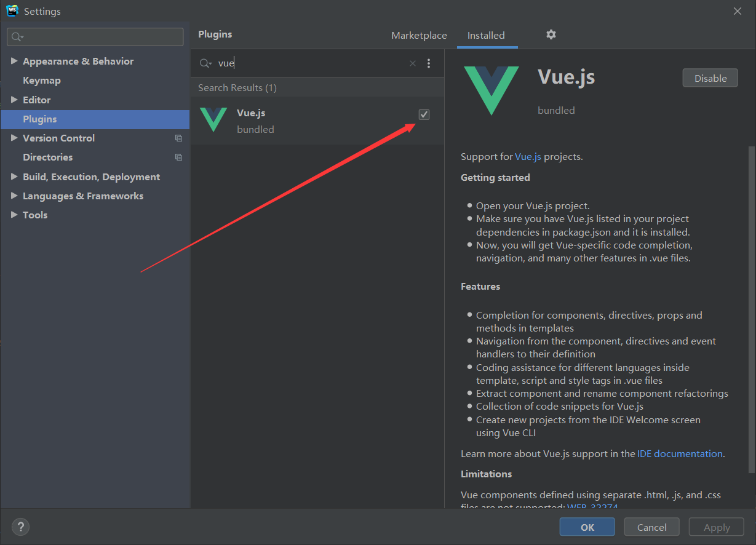
Task: Cancel the Settings dialog
Action: pos(651,527)
